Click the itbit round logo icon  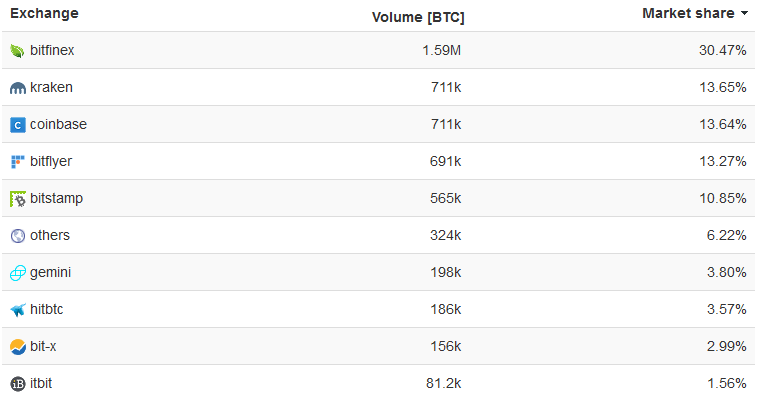(18, 384)
